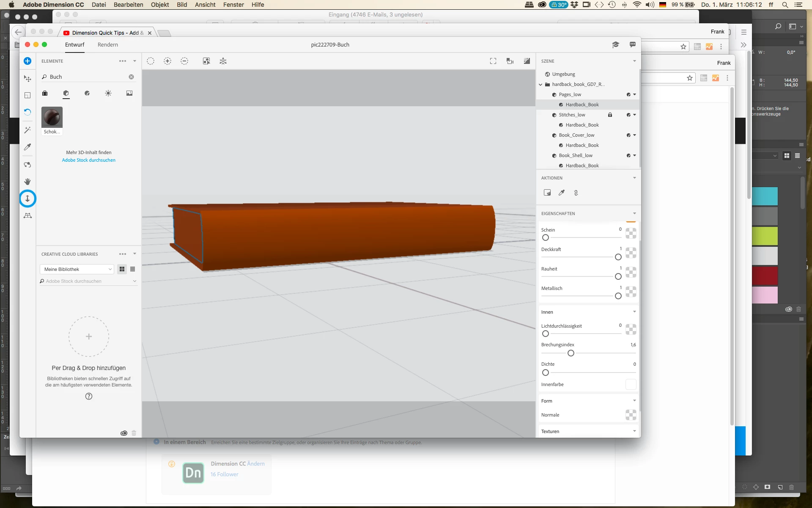812x508 pixels.
Task: Clear the Buch search field
Action: coord(131,77)
